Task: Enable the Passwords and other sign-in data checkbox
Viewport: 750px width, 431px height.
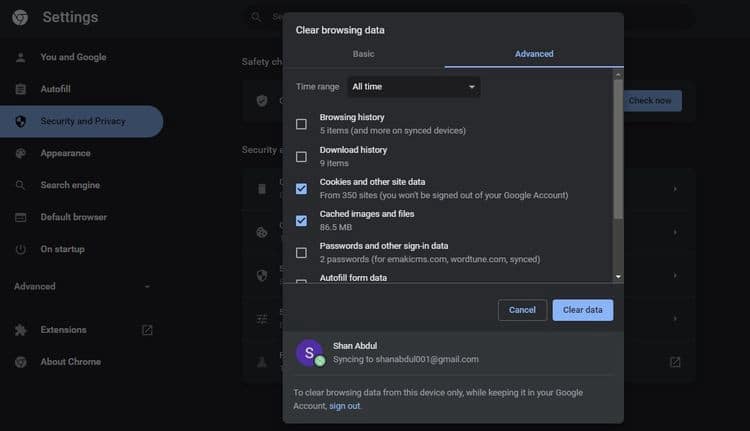Action: [301, 253]
